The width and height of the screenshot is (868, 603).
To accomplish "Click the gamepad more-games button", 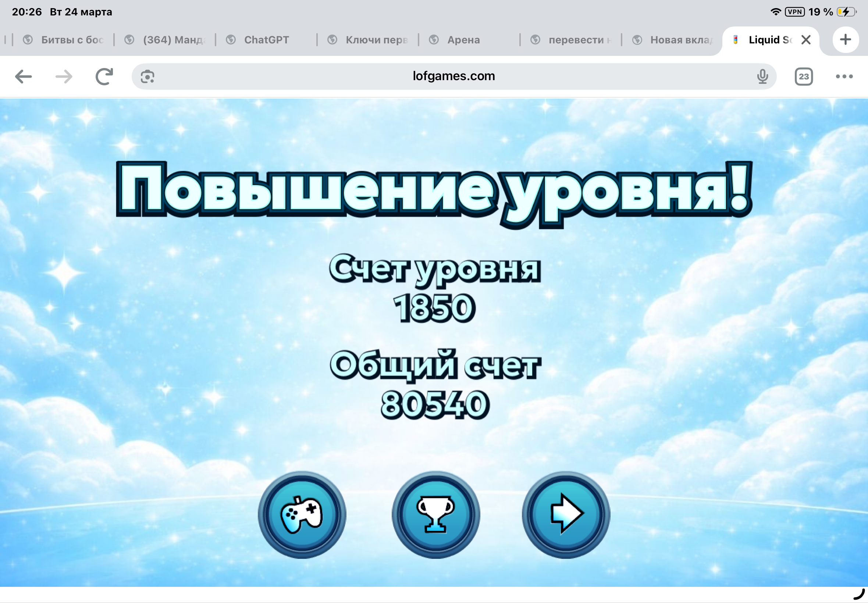I will (x=302, y=515).
